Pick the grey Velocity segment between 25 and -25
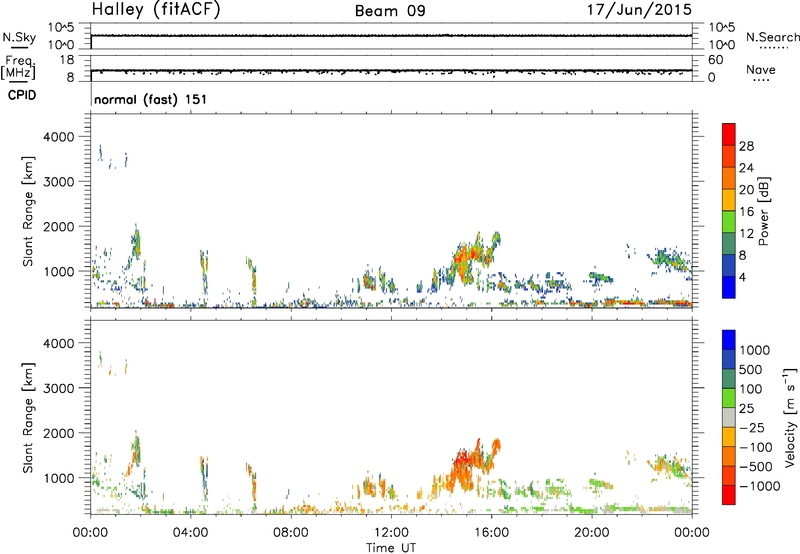The image size is (800, 554). click(729, 417)
